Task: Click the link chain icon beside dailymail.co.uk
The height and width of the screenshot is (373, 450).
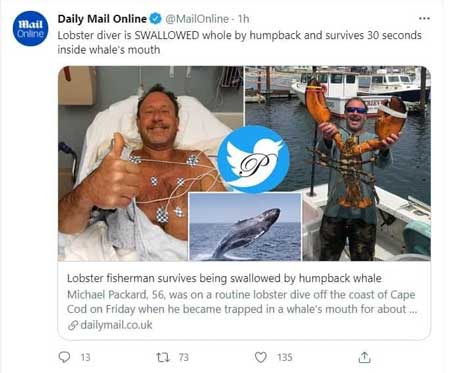Action: (x=73, y=325)
